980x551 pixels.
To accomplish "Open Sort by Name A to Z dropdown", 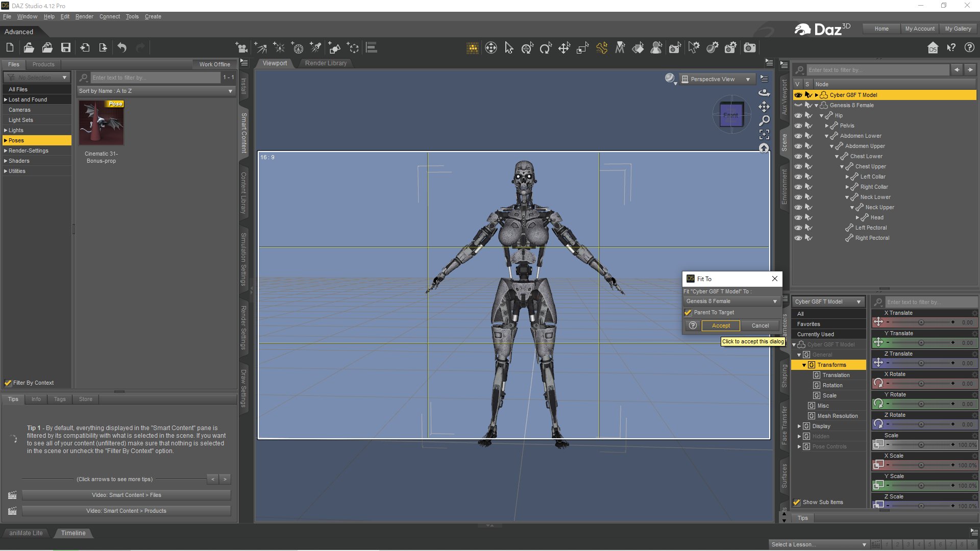I will pyautogui.click(x=156, y=91).
